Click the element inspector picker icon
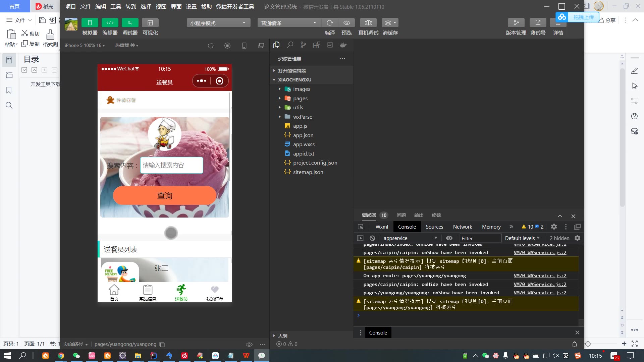The image size is (644, 362). tap(361, 227)
